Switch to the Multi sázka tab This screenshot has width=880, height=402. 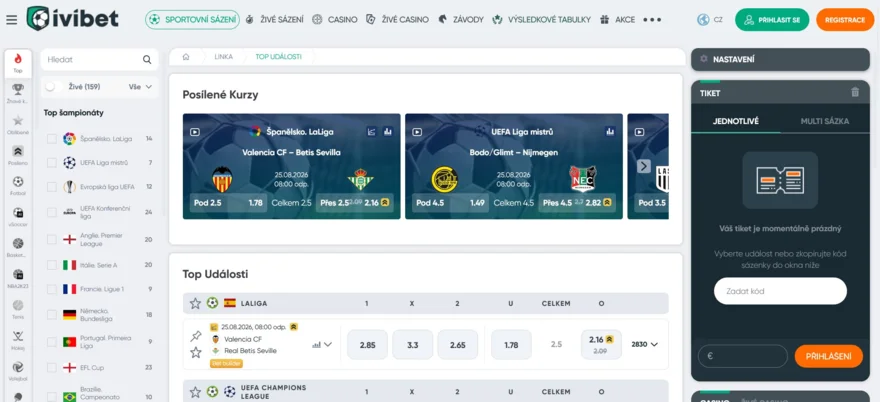(x=825, y=121)
